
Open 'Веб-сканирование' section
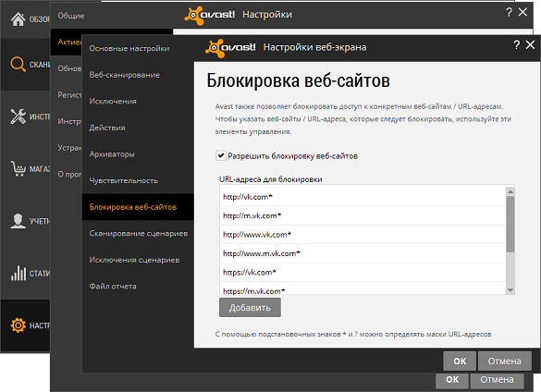pyautogui.click(x=125, y=75)
